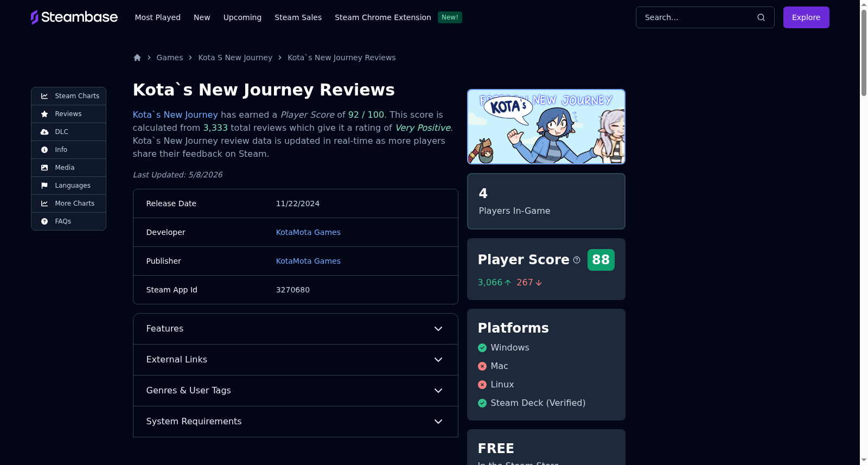The height and width of the screenshot is (465, 868).
Task: Click the Media image icon
Action: (x=44, y=168)
